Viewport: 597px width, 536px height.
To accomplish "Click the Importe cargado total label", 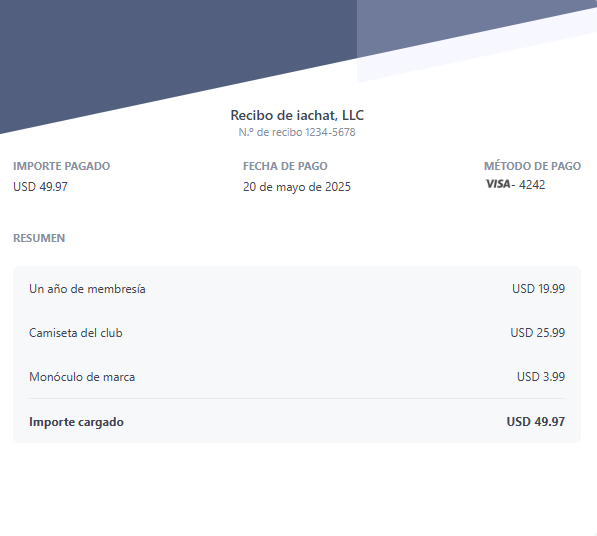I will (77, 422).
